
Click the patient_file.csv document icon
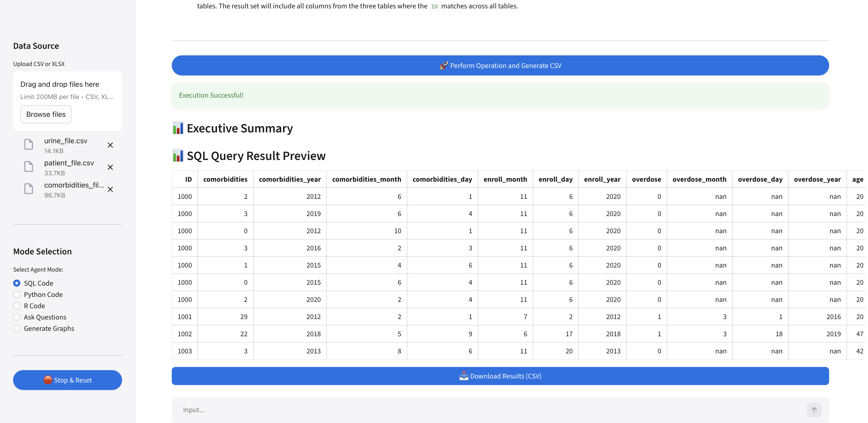(x=29, y=167)
